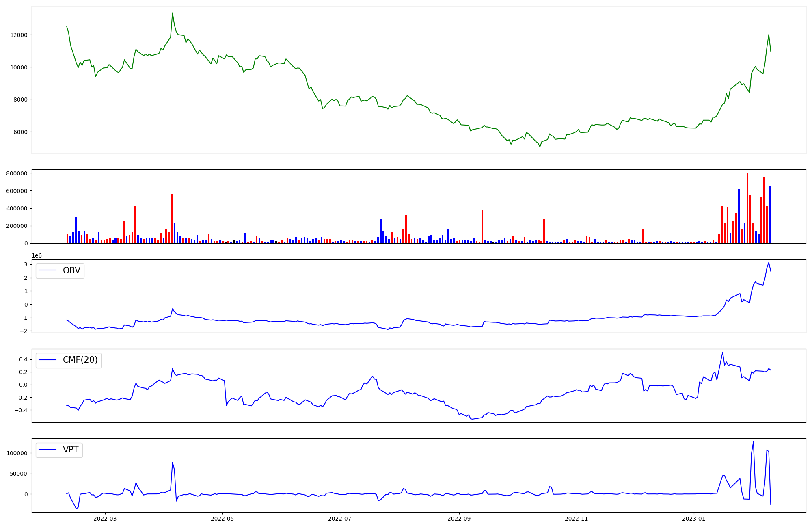This screenshot has height=528, width=812.
Task: Click the 2022-09 date tick label
Action: click(459, 519)
